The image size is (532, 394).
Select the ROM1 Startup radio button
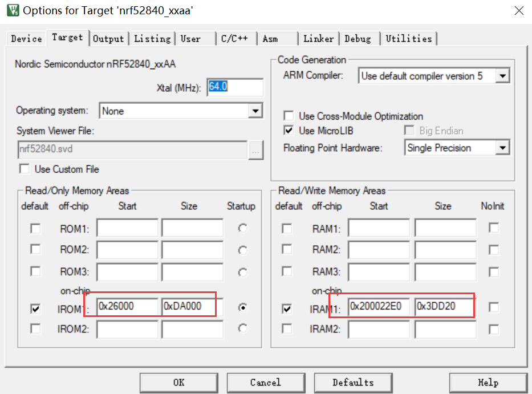click(x=242, y=228)
